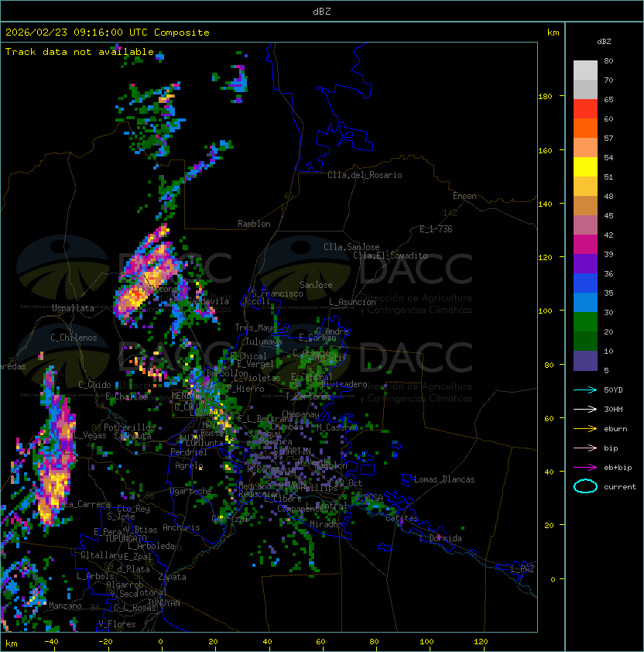Click the 'dBZ' title at the top

[x=322, y=11]
